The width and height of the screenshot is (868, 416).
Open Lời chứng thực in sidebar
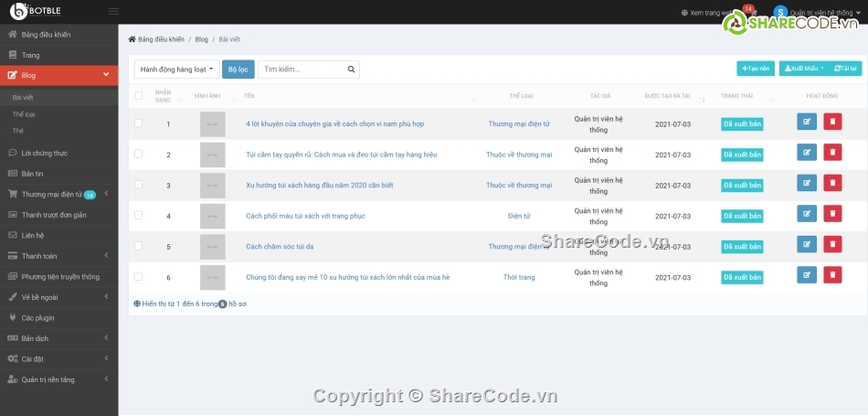[x=58, y=153]
